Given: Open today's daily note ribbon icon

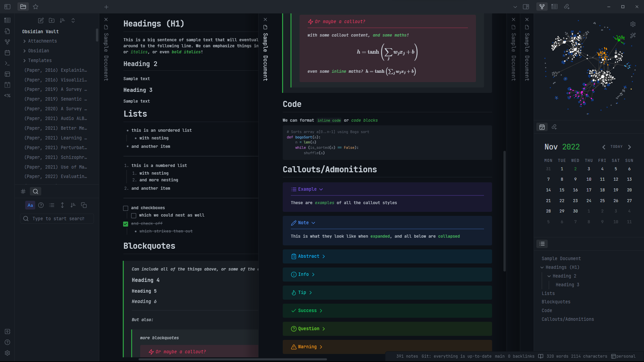Looking at the screenshot, I should point(7,85).
